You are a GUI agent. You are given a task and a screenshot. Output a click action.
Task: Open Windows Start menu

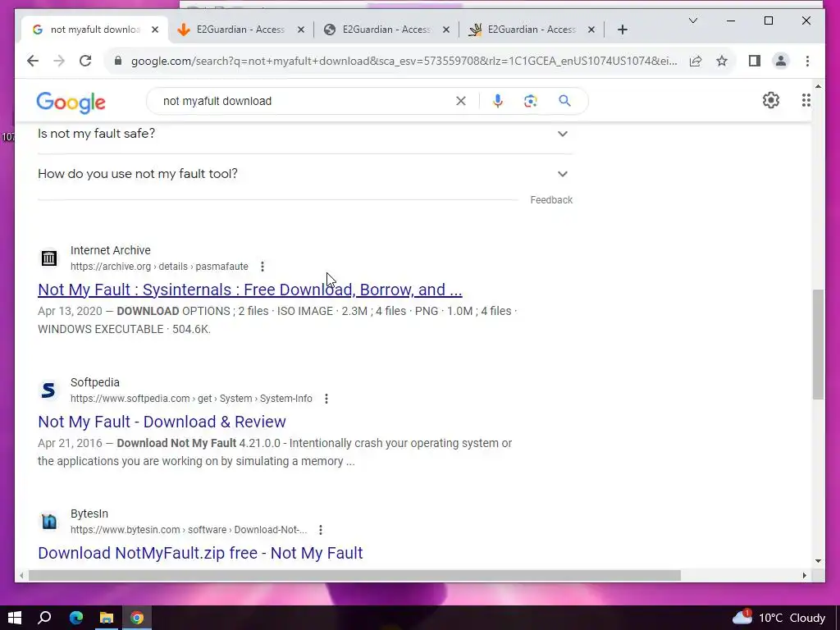15,618
